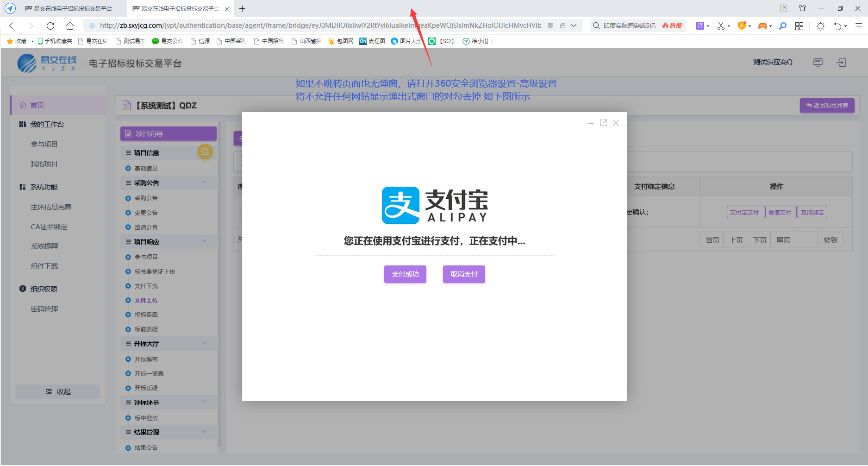Minimize the Alipay payment dialog
The width and height of the screenshot is (868, 466).
pyautogui.click(x=591, y=123)
